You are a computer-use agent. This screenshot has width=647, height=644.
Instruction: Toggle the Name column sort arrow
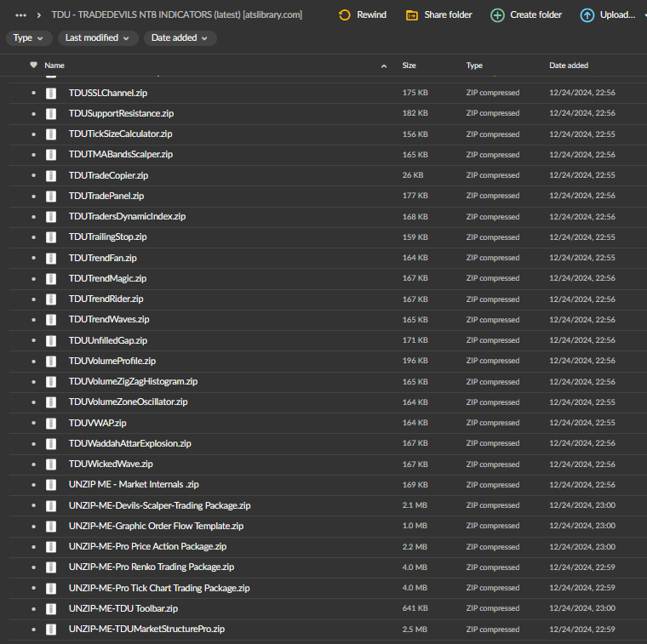point(384,66)
